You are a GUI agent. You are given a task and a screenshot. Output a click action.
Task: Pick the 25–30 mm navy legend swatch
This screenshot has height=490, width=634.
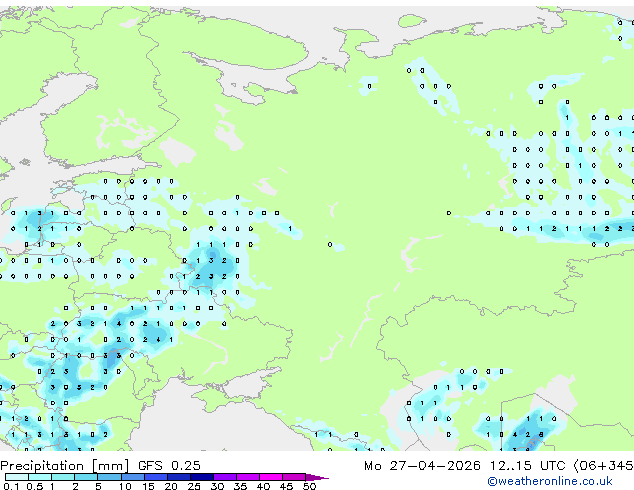[x=202, y=477]
